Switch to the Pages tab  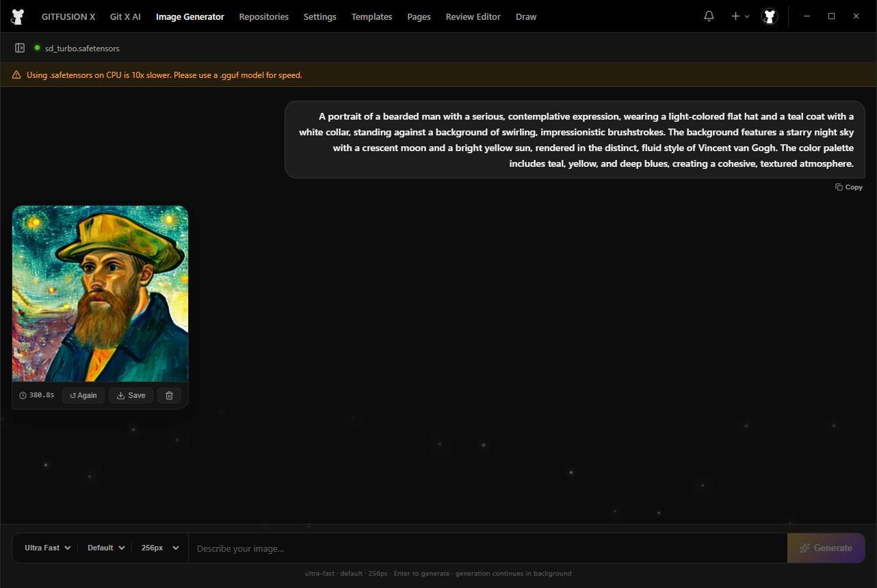click(419, 16)
